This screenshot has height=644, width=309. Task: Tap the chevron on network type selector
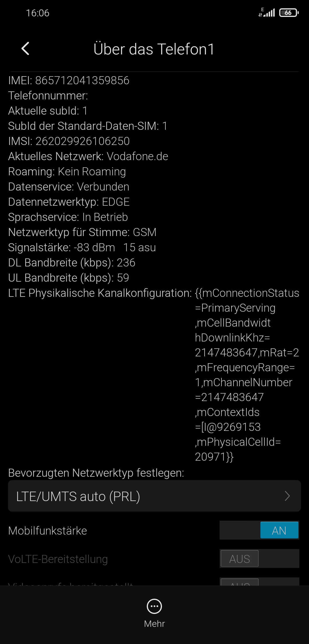click(287, 496)
